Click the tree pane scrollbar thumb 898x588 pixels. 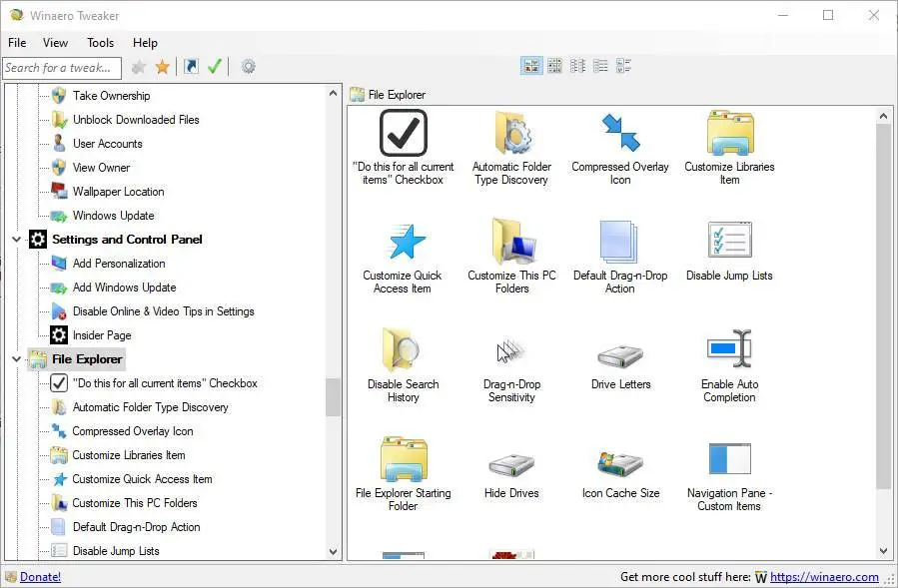pyautogui.click(x=333, y=396)
